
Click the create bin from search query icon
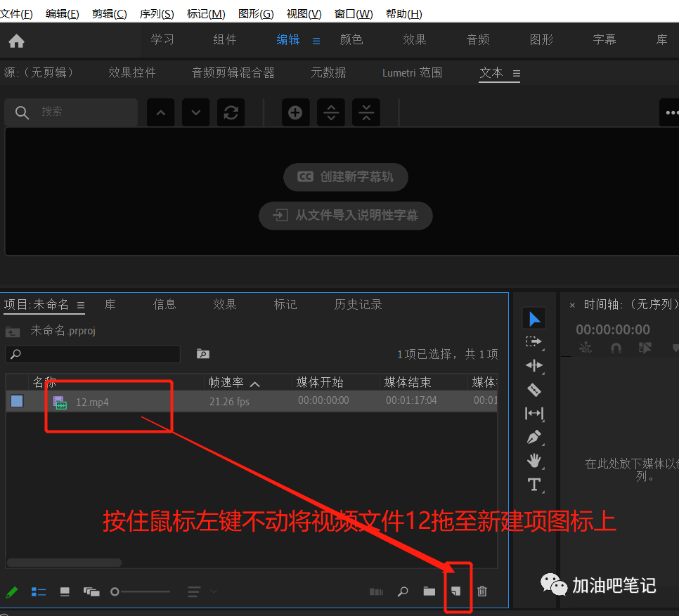pos(202,354)
